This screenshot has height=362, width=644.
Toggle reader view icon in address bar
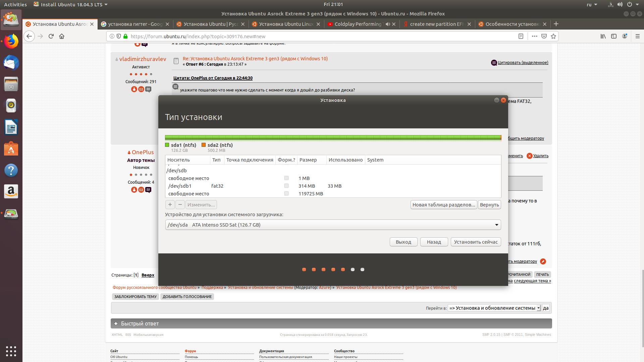click(x=521, y=36)
